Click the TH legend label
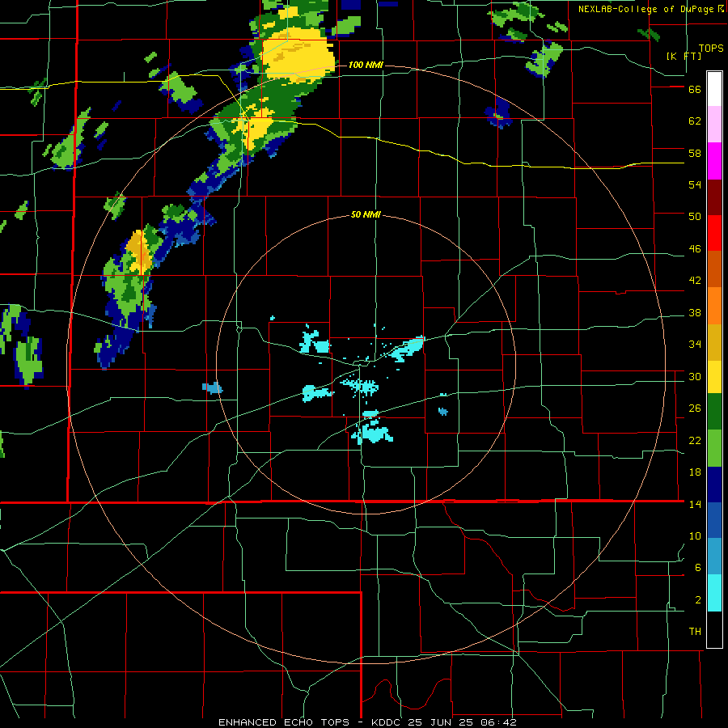 (695, 632)
